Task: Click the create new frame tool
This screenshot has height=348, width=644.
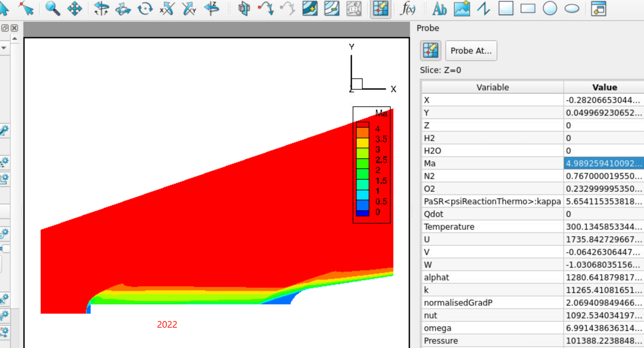Action: [x=598, y=8]
